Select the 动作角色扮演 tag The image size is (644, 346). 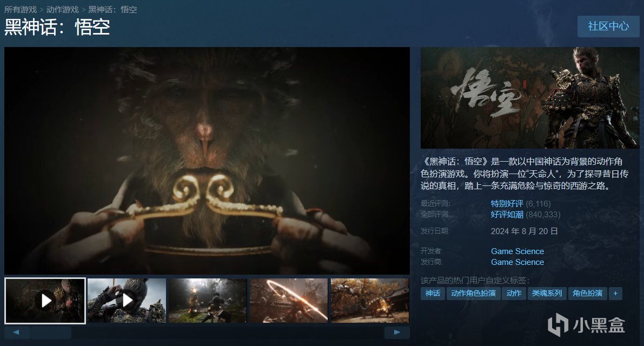[x=473, y=294]
